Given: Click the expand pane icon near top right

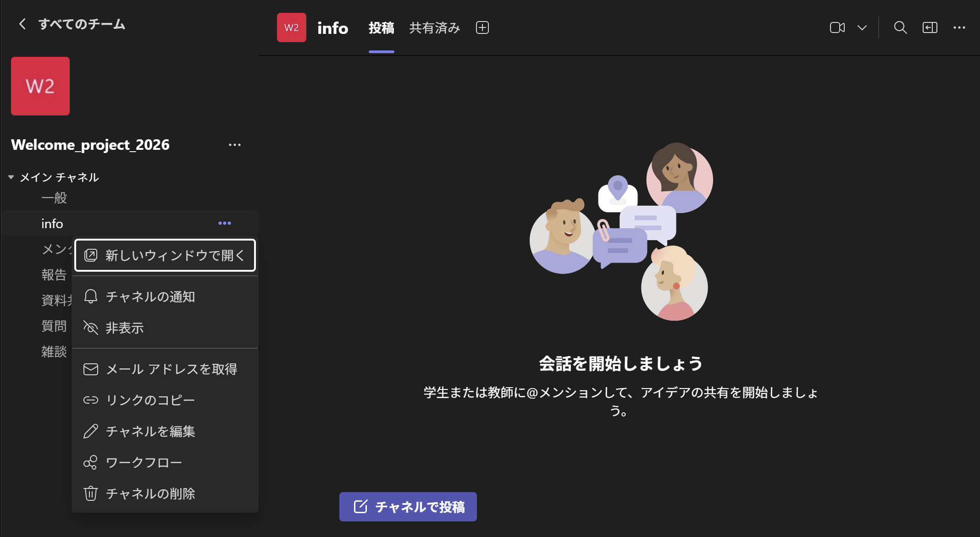Looking at the screenshot, I should pyautogui.click(x=930, y=27).
